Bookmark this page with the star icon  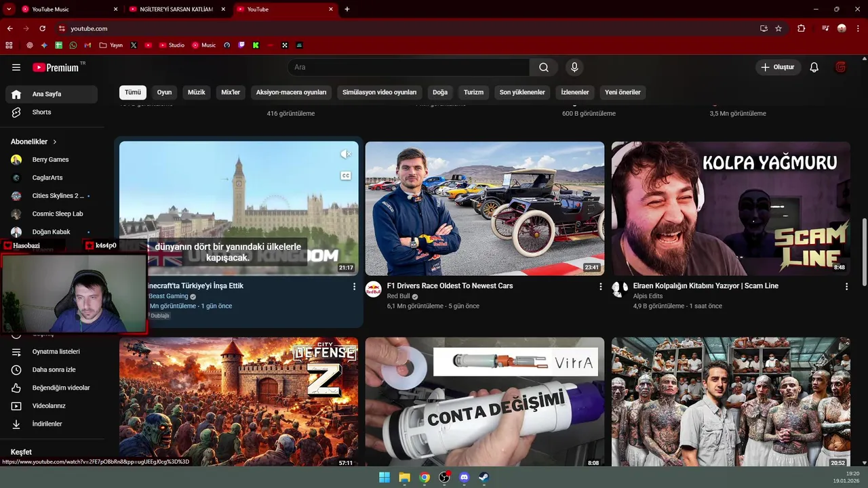tap(778, 28)
